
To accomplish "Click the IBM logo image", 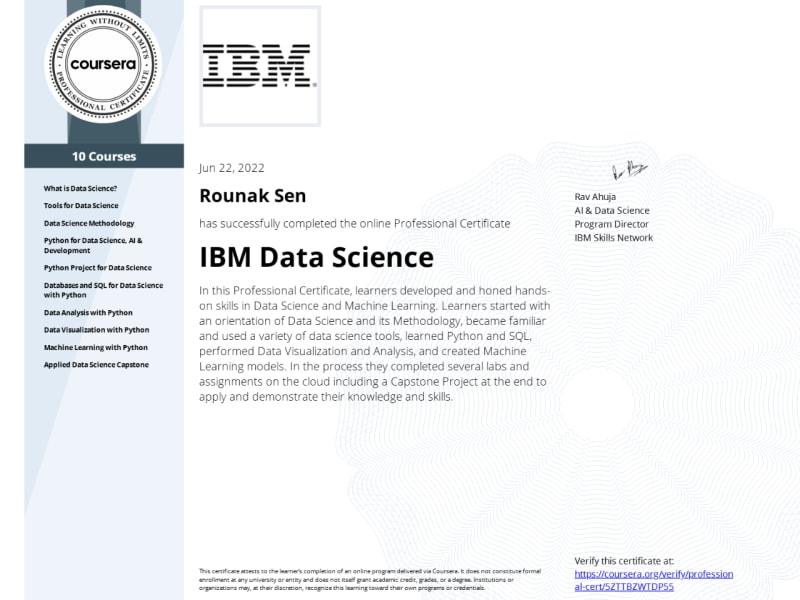I will 260,66.
